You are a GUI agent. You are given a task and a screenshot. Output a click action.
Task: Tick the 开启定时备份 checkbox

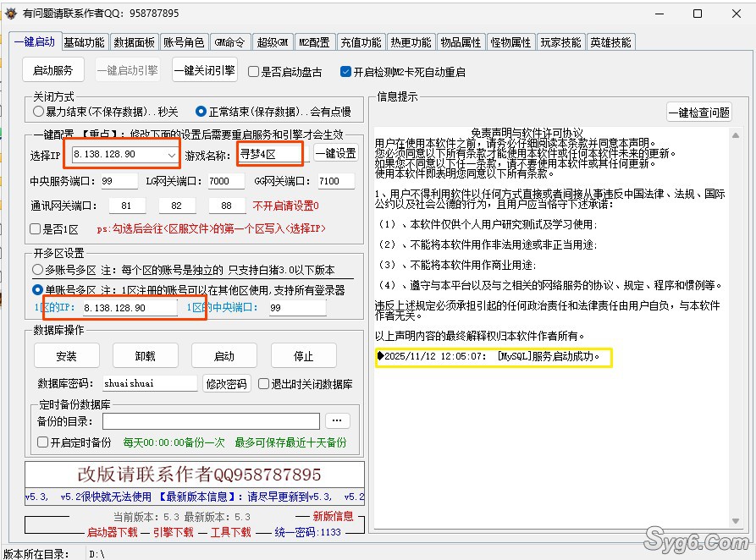(x=43, y=442)
